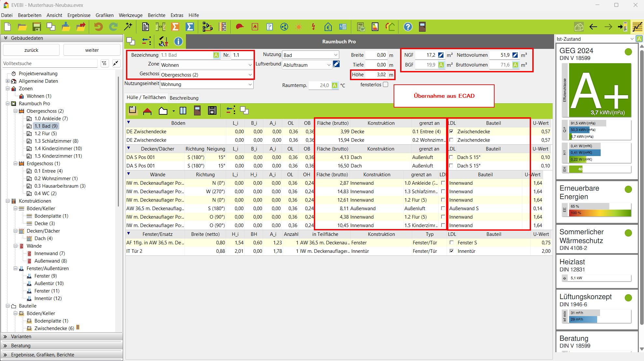Click the magic wand assistant icon

tap(128, 27)
